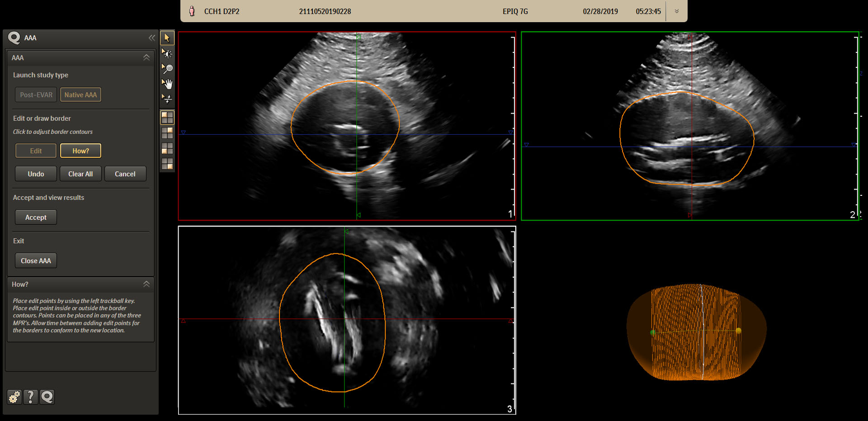Toggle the How? instructions button
The width and height of the screenshot is (868, 421).
pyautogui.click(x=80, y=151)
